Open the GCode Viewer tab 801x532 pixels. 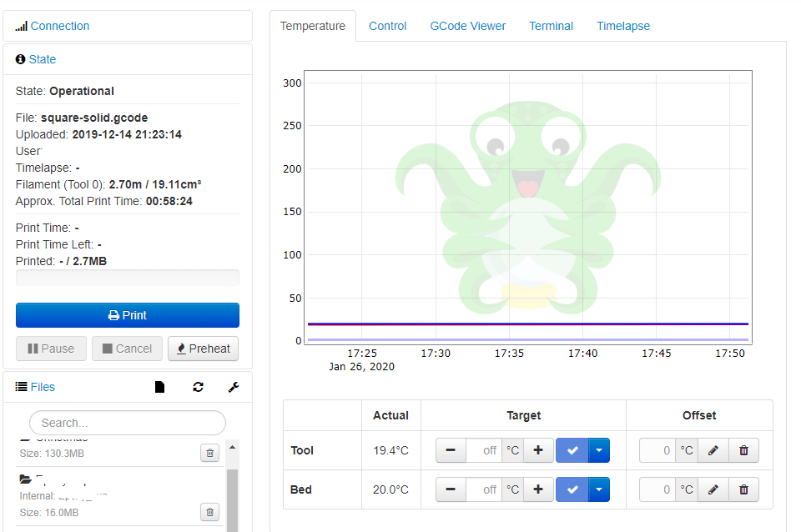pos(468,26)
